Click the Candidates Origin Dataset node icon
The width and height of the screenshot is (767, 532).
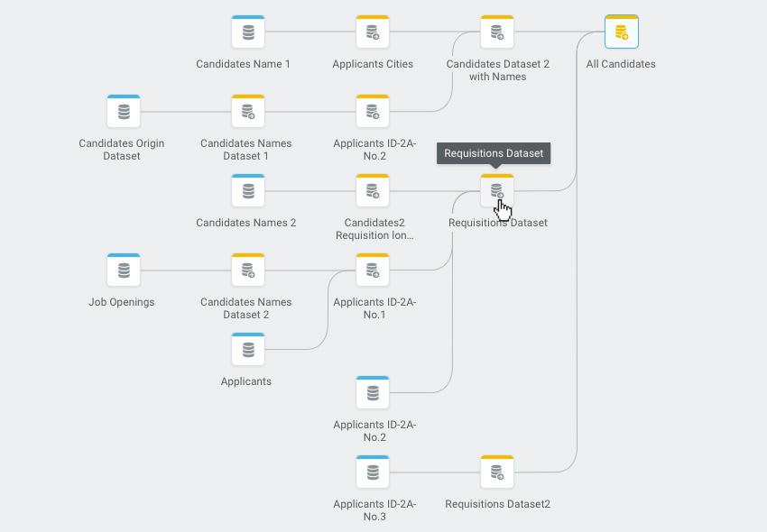(x=124, y=112)
